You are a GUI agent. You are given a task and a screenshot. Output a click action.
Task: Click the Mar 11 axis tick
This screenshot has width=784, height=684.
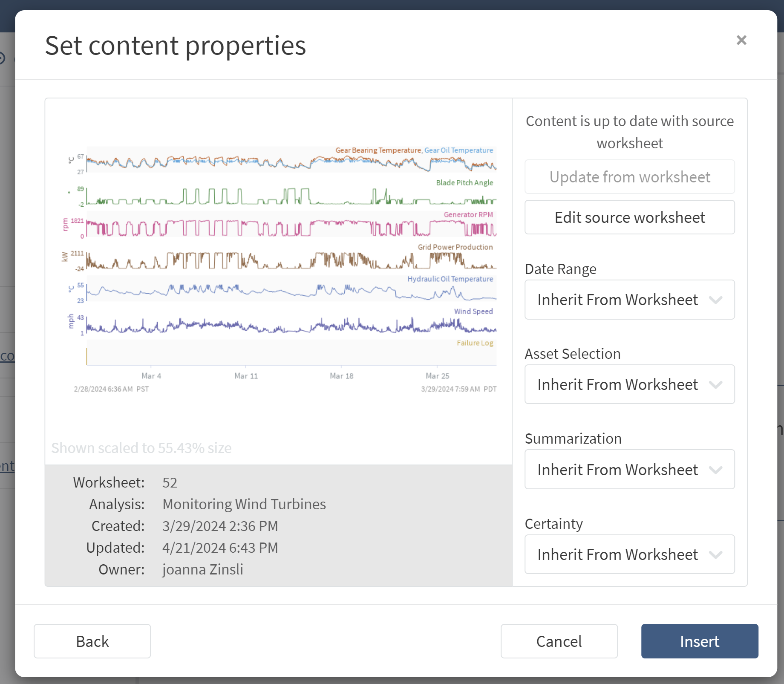click(246, 376)
